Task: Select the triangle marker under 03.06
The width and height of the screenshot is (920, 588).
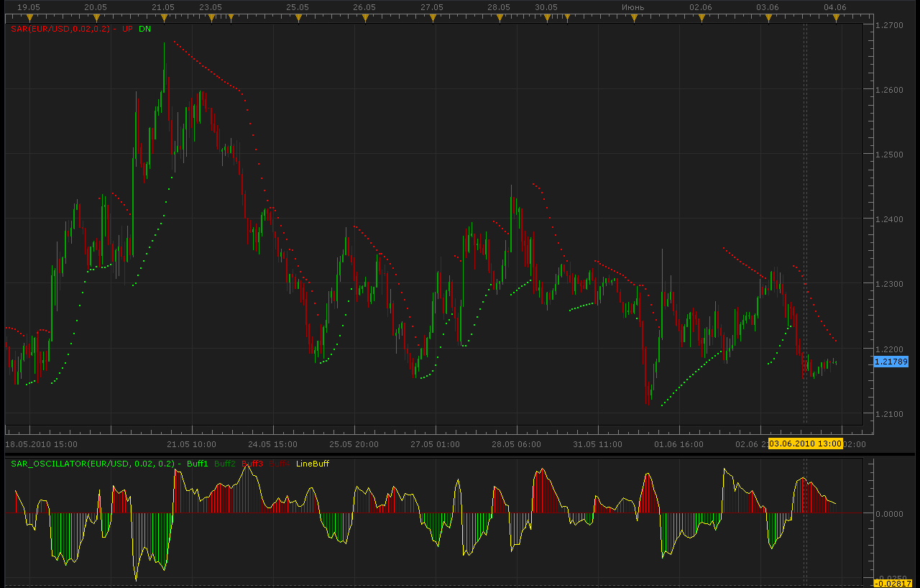Action: (x=768, y=17)
